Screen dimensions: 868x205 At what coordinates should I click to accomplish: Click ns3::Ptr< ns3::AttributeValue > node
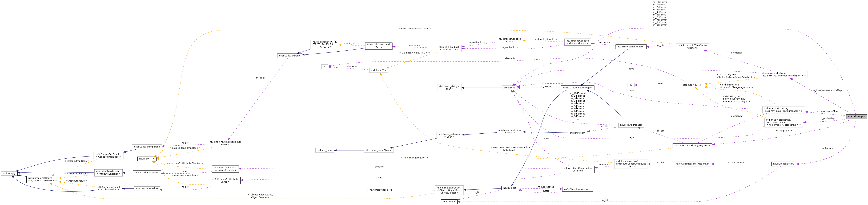[225, 181]
